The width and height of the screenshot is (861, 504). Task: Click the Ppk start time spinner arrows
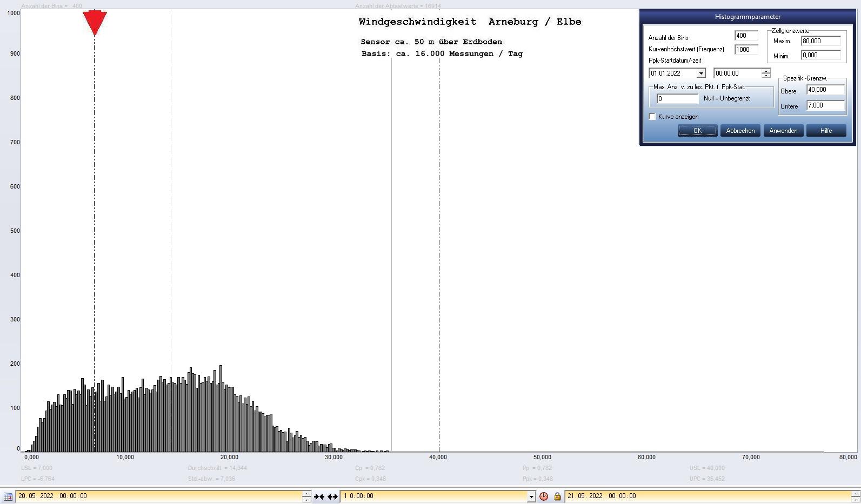pos(766,73)
